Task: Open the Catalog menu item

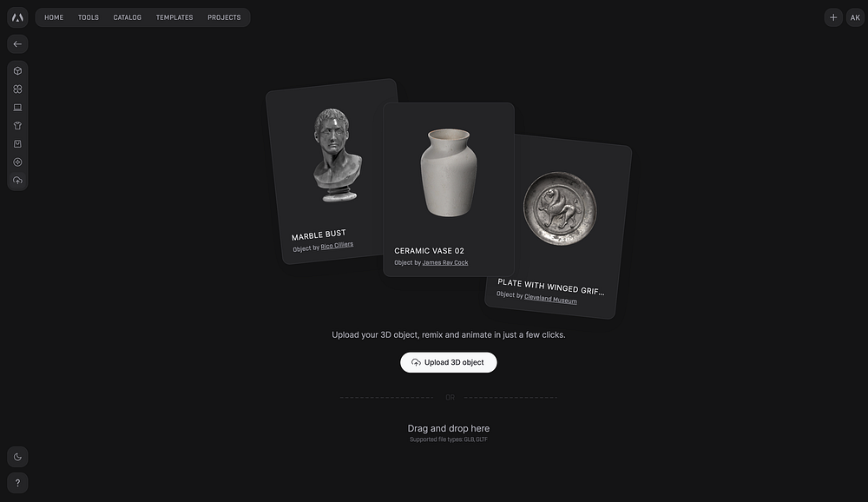Action: coord(128,17)
